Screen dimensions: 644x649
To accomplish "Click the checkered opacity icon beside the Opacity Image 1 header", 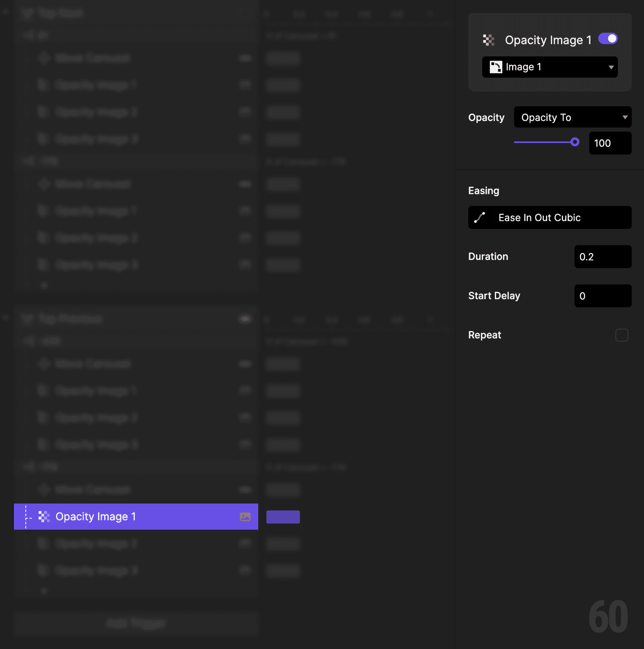I will (489, 40).
